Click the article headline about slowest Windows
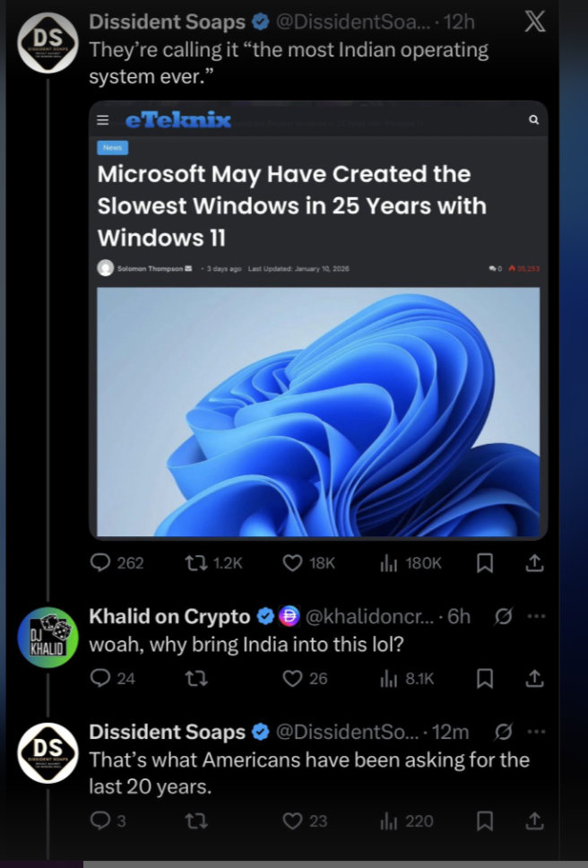Image resolution: width=588 pixels, height=868 pixels. (291, 205)
